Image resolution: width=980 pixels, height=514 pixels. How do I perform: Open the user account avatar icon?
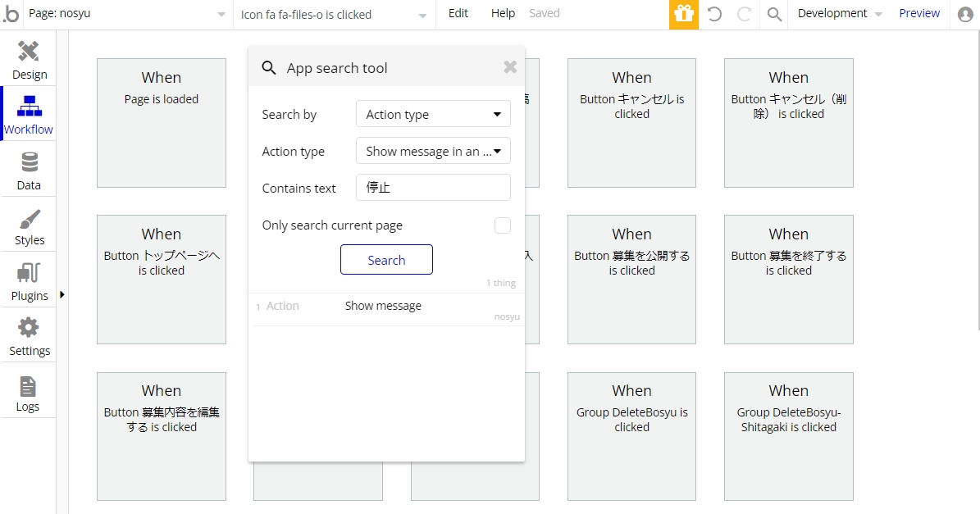pos(965,15)
